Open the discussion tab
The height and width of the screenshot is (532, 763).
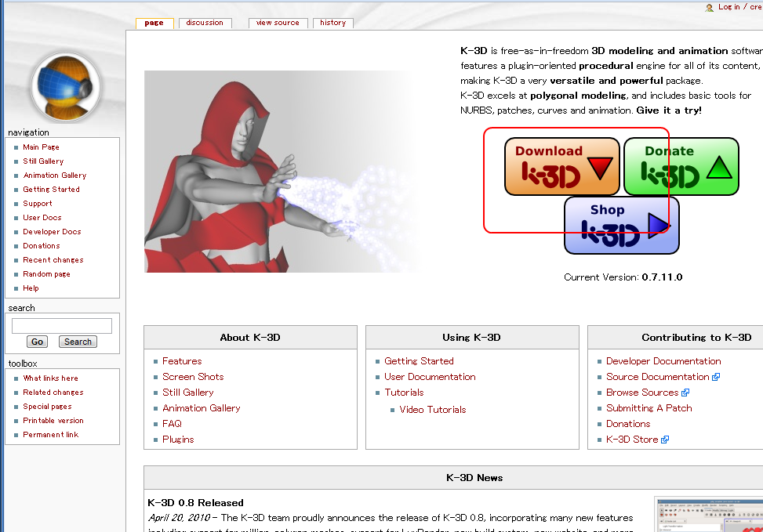pos(205,23)
